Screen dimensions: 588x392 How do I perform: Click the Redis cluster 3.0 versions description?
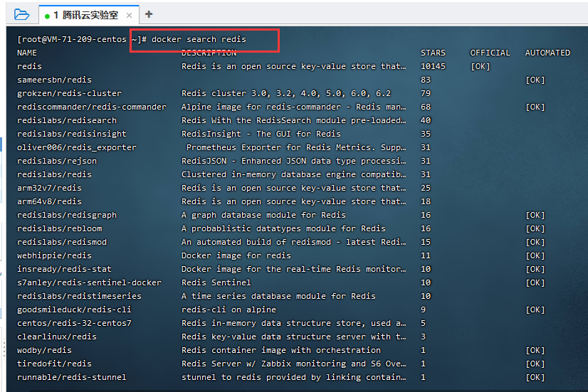(x=286, y=93)
